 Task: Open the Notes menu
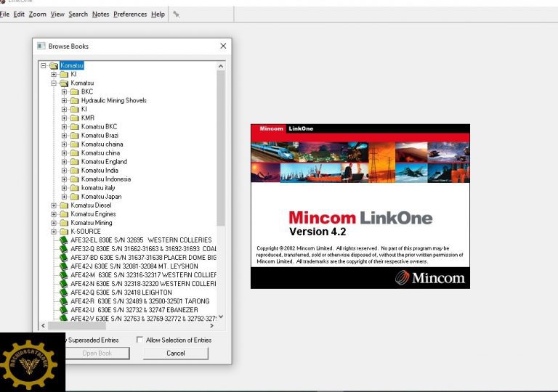point(100,15)
